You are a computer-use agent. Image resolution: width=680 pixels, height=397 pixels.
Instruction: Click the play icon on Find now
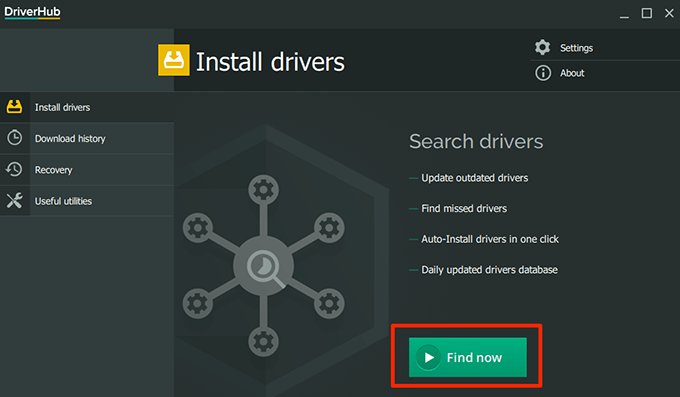428,357
